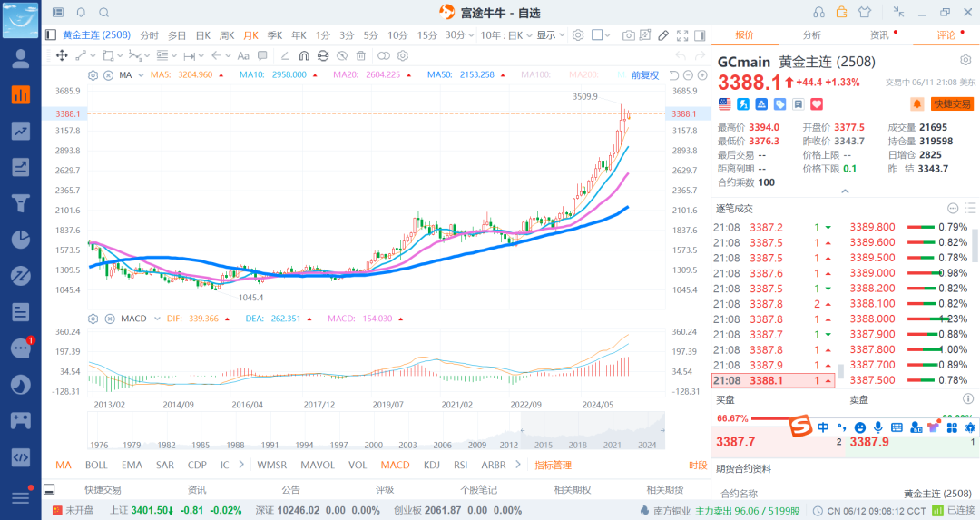Open the quote panel settings gear
This screenshot has height=520, width=980.
click(x=965, y=60)
